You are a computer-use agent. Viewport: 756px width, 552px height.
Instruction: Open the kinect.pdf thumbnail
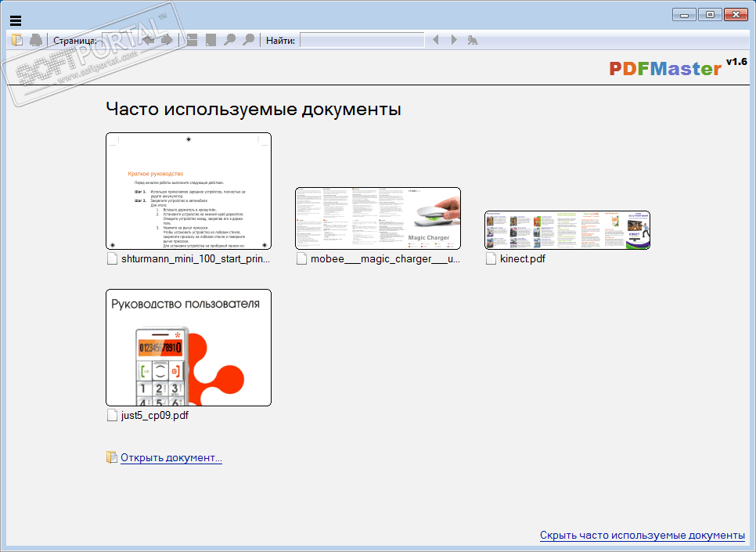tap(567, 230)
